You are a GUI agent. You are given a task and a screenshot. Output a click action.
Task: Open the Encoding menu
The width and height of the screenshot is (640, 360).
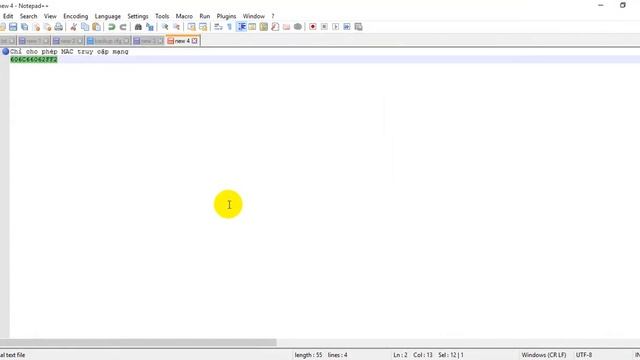pos(76,16)
